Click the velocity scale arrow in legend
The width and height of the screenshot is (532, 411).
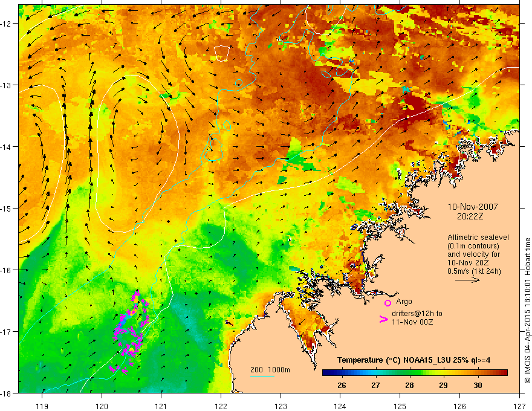[x=467, y=280]
